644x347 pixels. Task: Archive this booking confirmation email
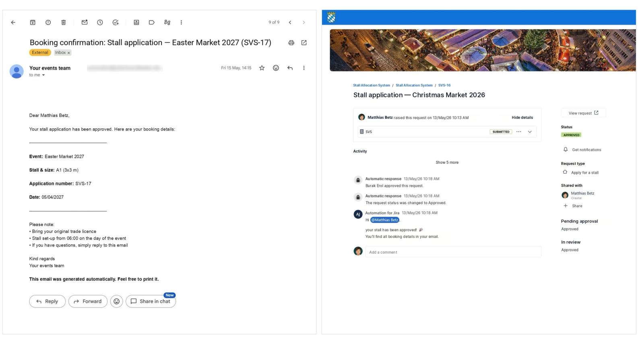click(x=33, y=23)
